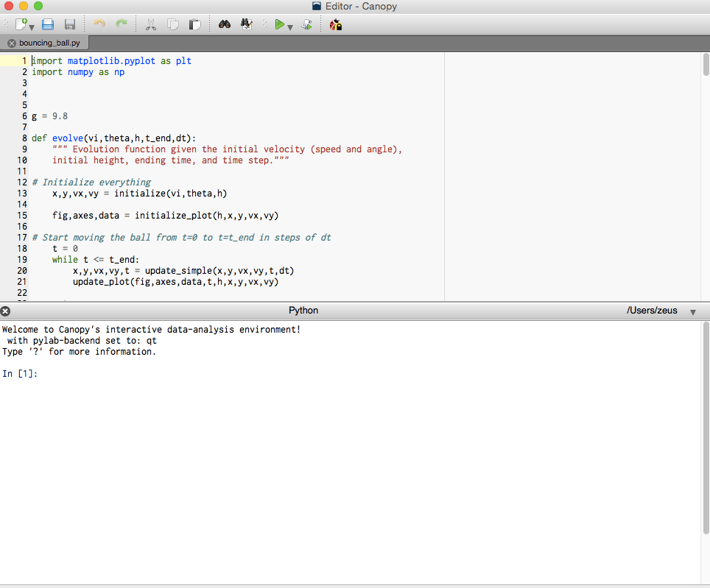Close the Python console pane
This screenshot has width=710, height=588.
pyautogui.click(x=5, y=311)
